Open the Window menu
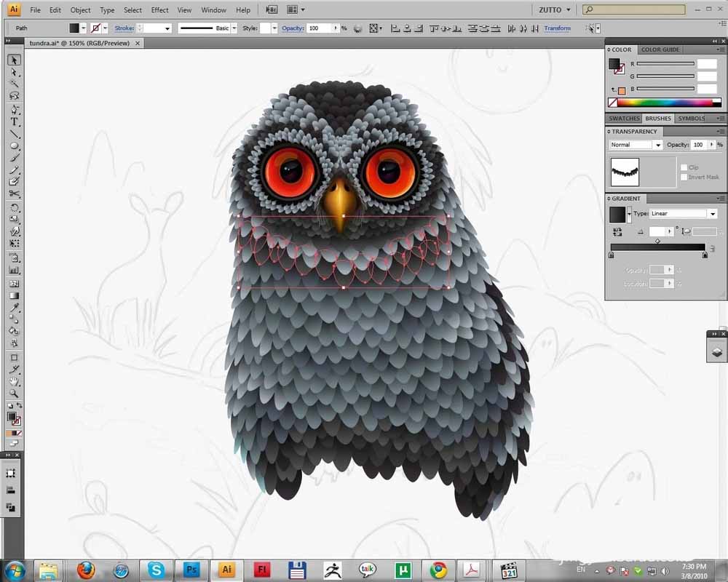The image size is (728, 582). pyautogui.click(x=213, y=9)
